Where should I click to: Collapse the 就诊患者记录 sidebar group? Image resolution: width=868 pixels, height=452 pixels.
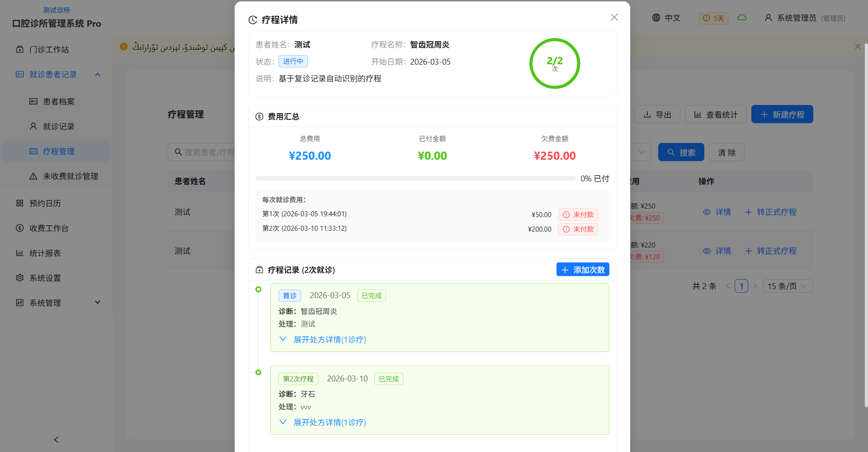click(98, 74)
